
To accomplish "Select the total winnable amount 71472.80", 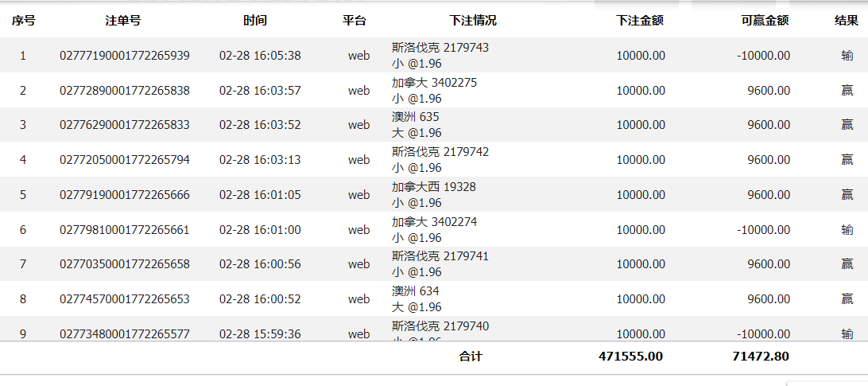I will click(x=760, y=357).
